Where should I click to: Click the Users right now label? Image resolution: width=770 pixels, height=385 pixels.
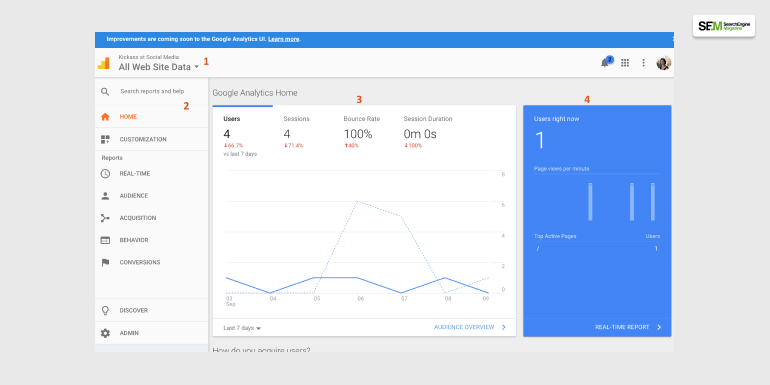pos(556,119)
